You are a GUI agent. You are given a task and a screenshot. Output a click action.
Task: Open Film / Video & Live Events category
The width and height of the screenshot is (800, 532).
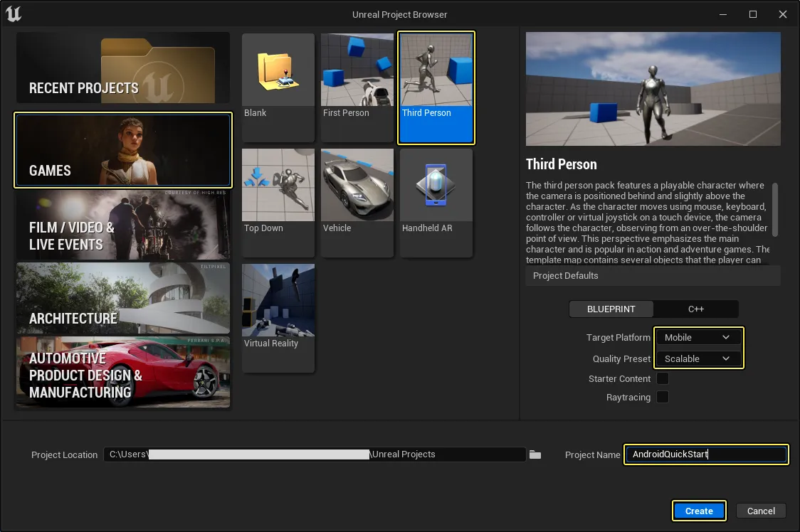[123, 225]
